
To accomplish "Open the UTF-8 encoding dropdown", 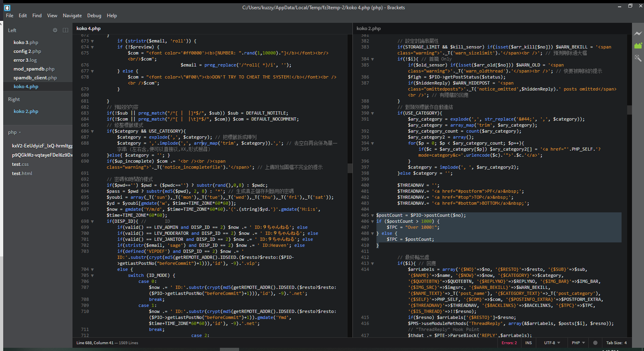I will tap(552, 343).
